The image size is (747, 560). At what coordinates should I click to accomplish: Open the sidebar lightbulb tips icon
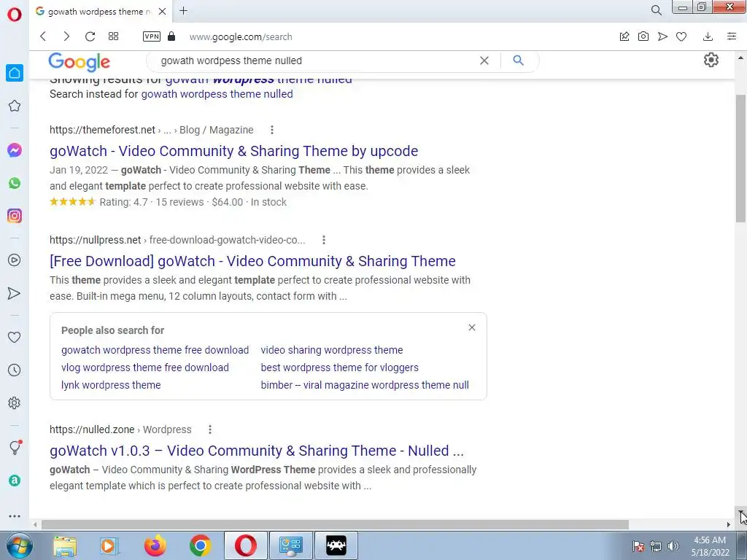15,447
